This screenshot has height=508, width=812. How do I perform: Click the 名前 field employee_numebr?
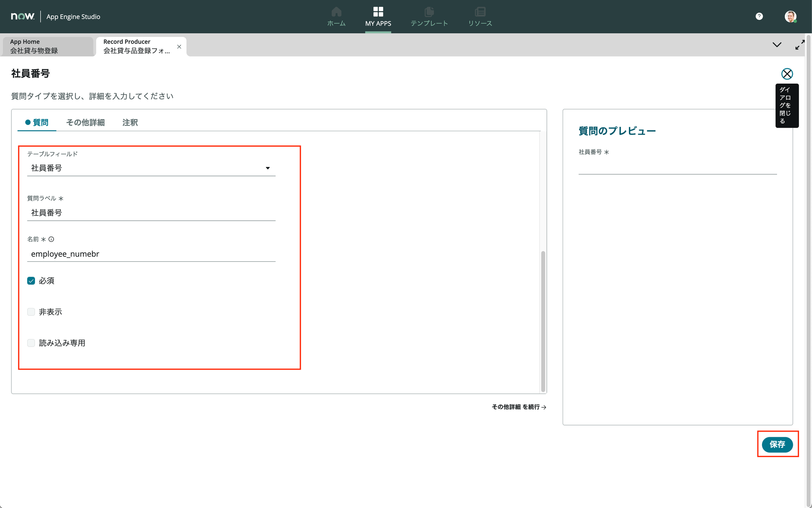click(x=151, y=254)
